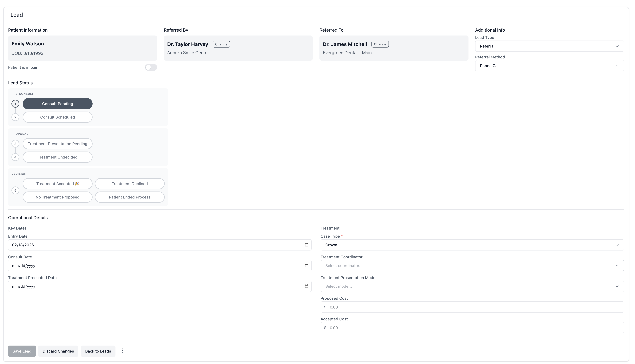Change the referring doctor Dr. Taylor Harvey
635x364 pixels.
point(221,44)
